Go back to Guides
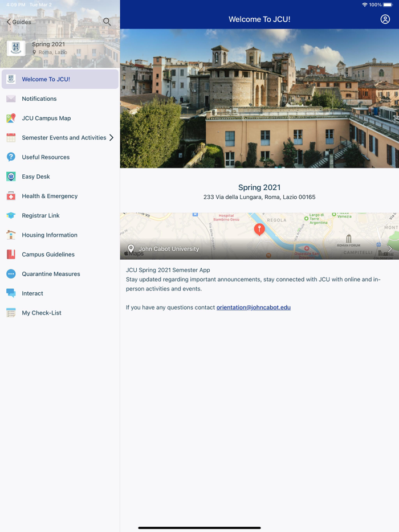Screen dimensions: 399x532 pos(19,22)
